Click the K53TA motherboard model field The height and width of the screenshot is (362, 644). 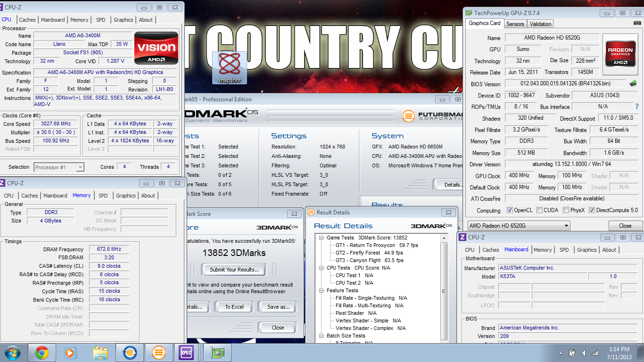[x=542, y=277]
